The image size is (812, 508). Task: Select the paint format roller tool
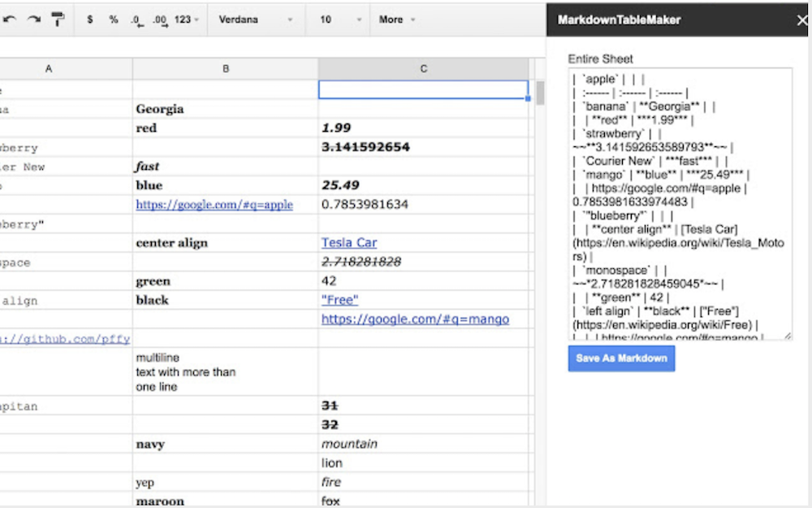click(x=58, y=20)
